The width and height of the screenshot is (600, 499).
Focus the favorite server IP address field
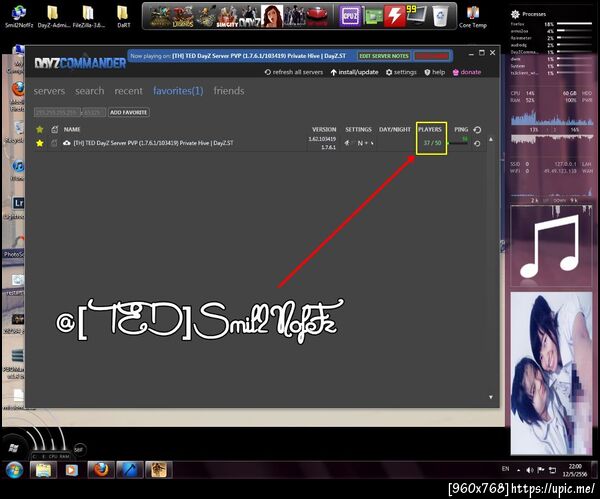click(x=57, y=113)
